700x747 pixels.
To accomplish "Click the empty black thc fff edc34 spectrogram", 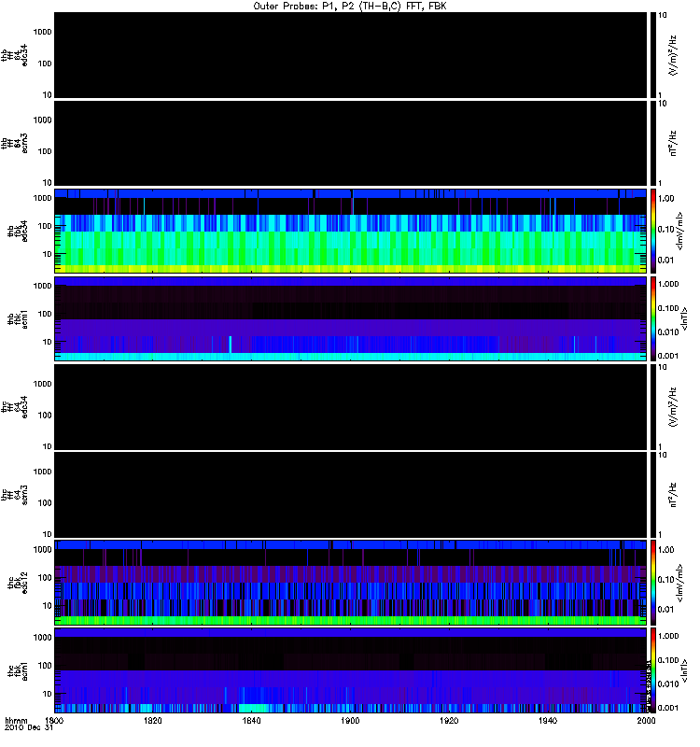I will [x=350, y=407].
